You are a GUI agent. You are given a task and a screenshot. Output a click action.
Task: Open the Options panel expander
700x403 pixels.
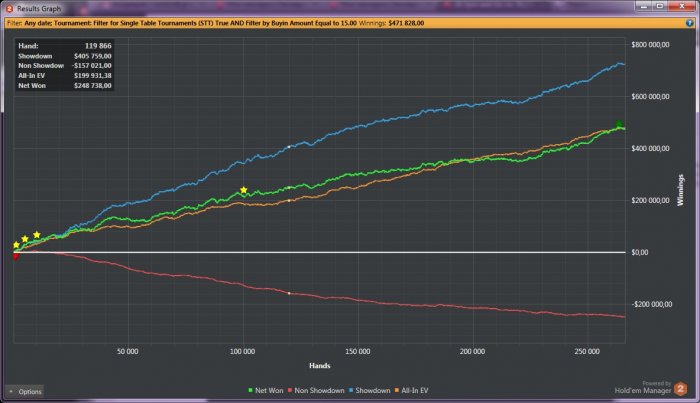[x=25, y=391]
